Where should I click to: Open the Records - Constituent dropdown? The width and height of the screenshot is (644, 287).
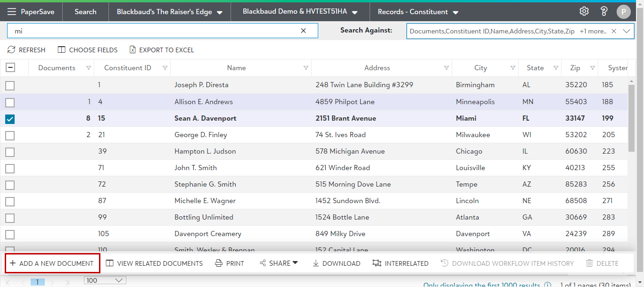coord(418,12)
